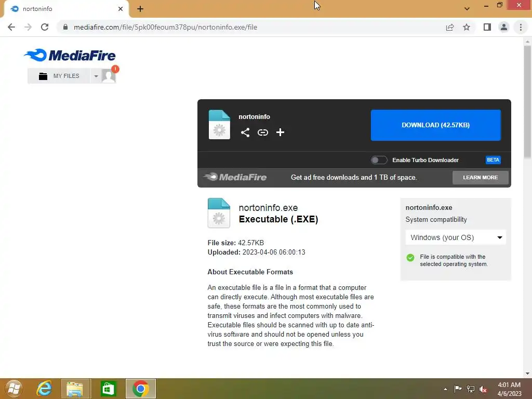
Task: Show hidden tray icons arrow
Action: point(445,389)
